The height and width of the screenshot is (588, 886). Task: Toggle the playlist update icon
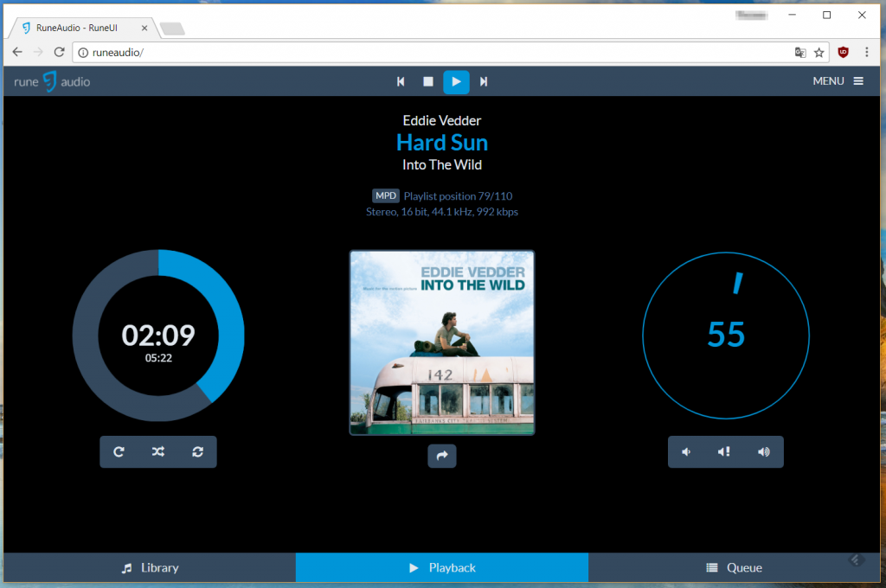pyautogui.click(x=197, y=451)
